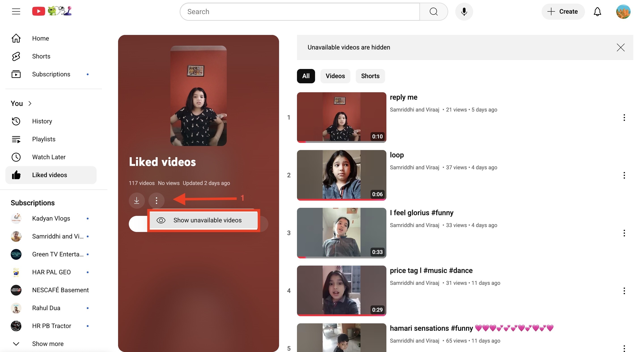The height and width of the screenshot is (352, 644).
Task: Open Playlists in sidebar
Action: pyautogui.click(x=51, y=139)
